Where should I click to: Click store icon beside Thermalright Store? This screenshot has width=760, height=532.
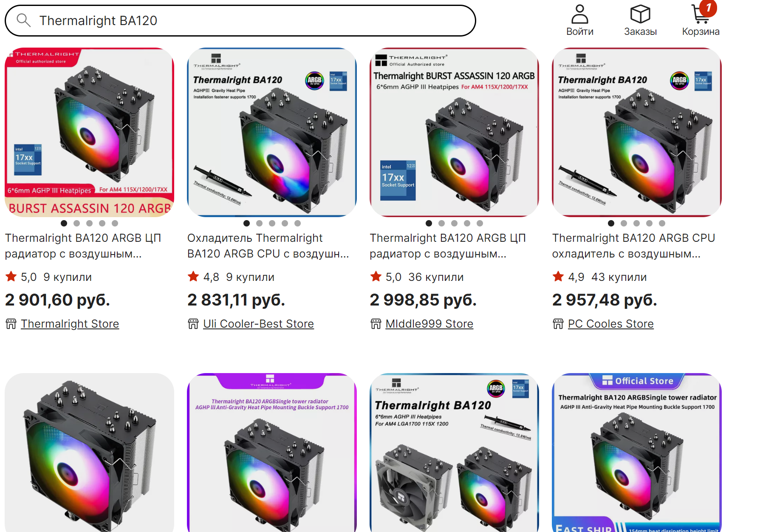tap(11, 324)
